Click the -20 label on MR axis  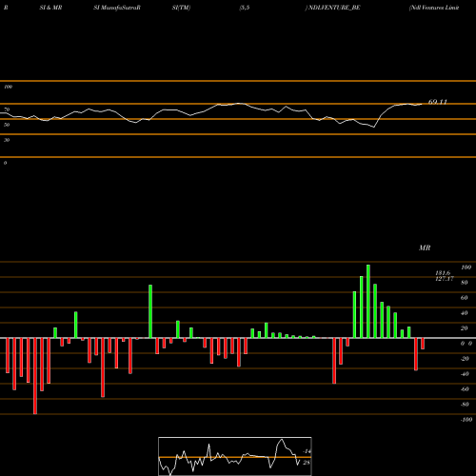pyautogui.click(x=465, y=359)
